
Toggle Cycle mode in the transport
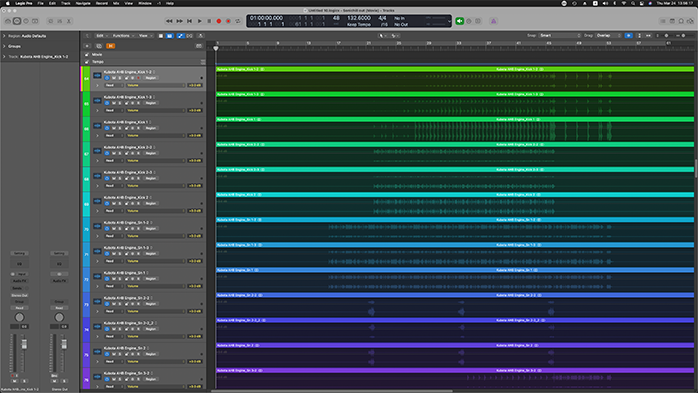coord(238,21)
